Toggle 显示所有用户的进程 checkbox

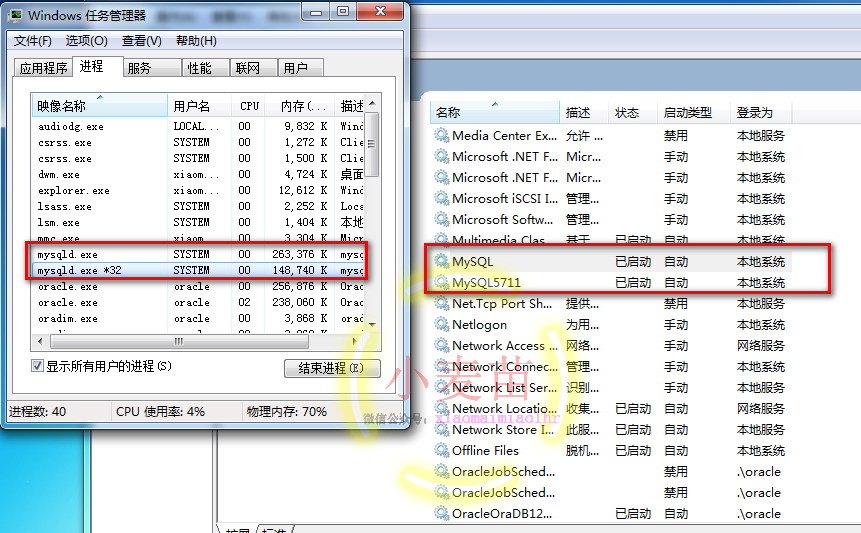tap(37, 366)
